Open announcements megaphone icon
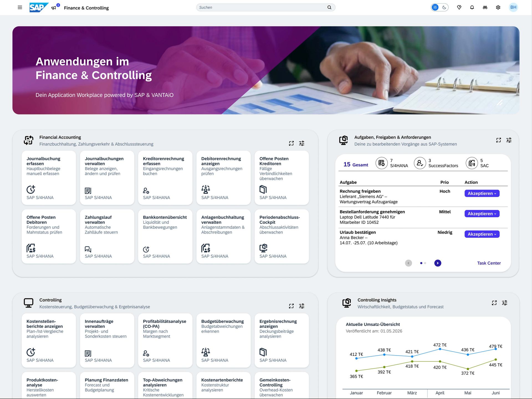 [54, 8]
